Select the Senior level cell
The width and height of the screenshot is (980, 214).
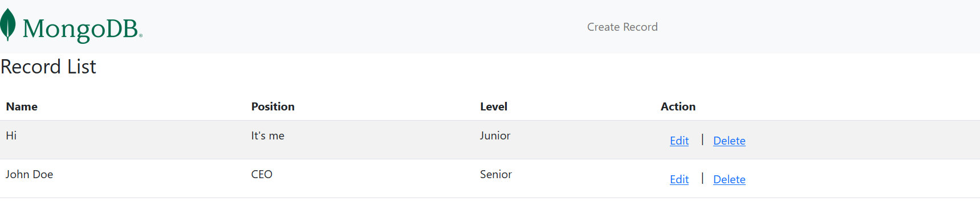point(496,174)
